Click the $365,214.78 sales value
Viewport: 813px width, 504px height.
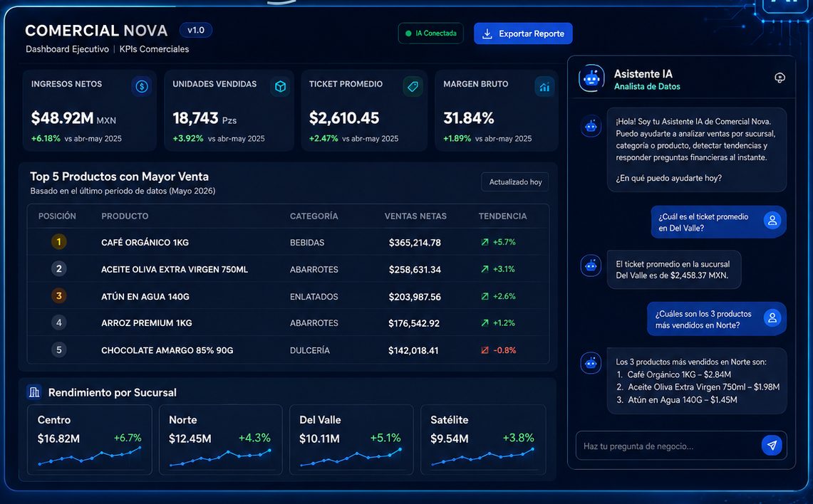pyautogui.click(x=415, y=243)
